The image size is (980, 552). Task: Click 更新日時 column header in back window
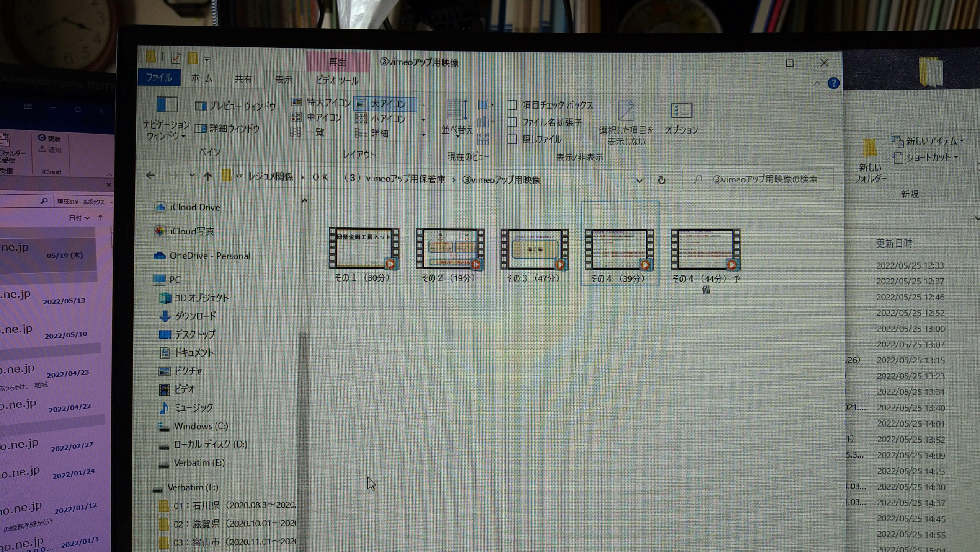(x=894, y=243)
